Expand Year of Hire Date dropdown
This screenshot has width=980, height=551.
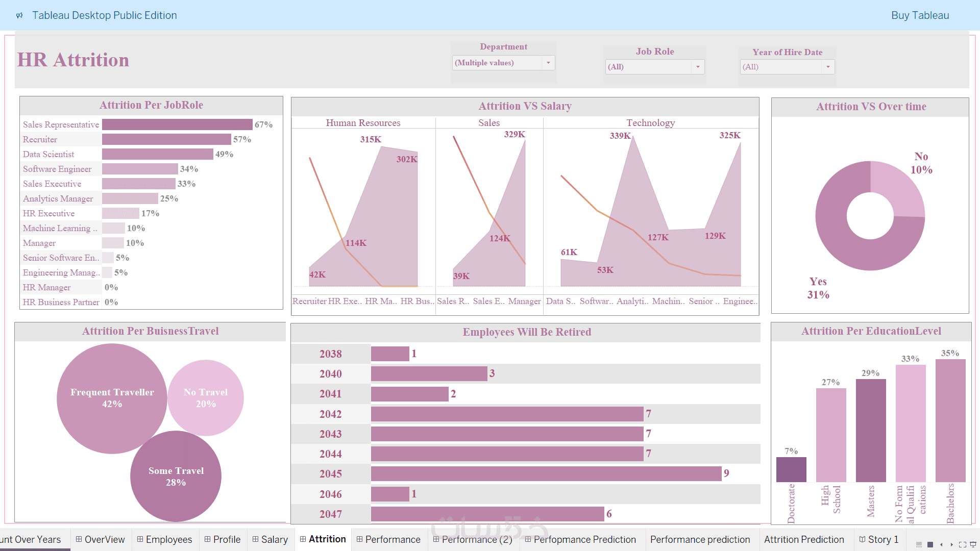[x=828, y=67]
